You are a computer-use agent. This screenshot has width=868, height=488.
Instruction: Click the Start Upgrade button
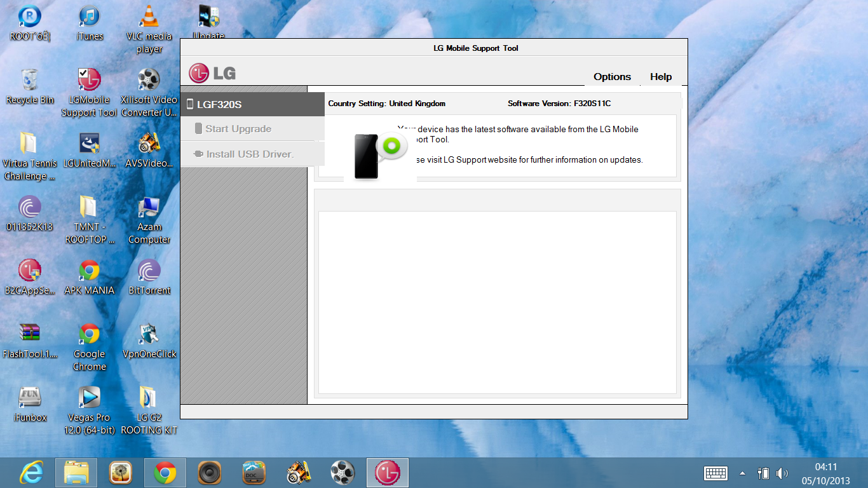[x=240, y=128]
